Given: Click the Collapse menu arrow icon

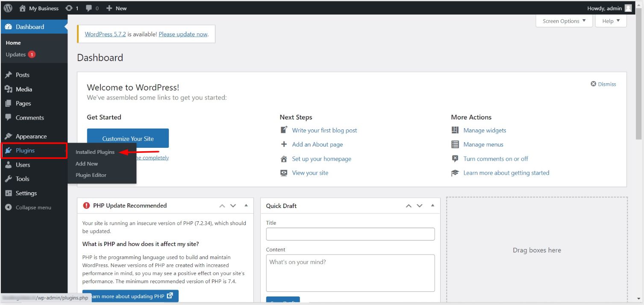Looking at the screenshot, I should coord(9,208).
